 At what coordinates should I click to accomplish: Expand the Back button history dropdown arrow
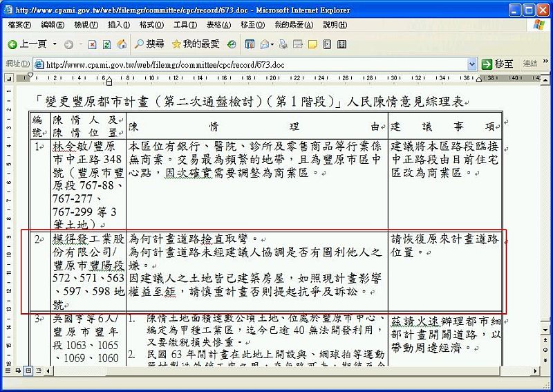tap(55, 44)
